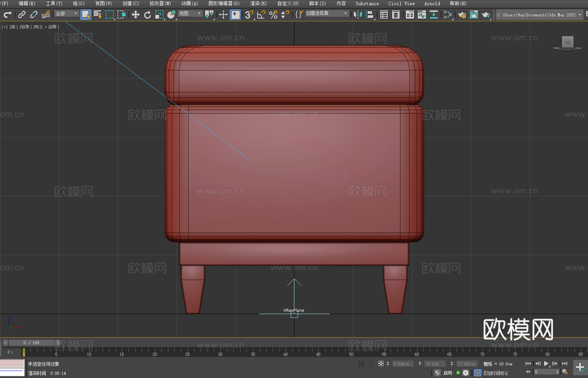Open the Substance menu
The width and height of the screenshot is (588, 378).
click(x=367, y=3)
